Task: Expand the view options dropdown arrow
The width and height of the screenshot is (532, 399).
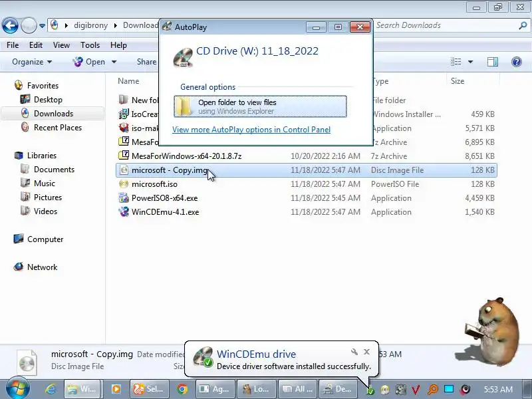Action: pyautogui.click(x=470, y=62)
